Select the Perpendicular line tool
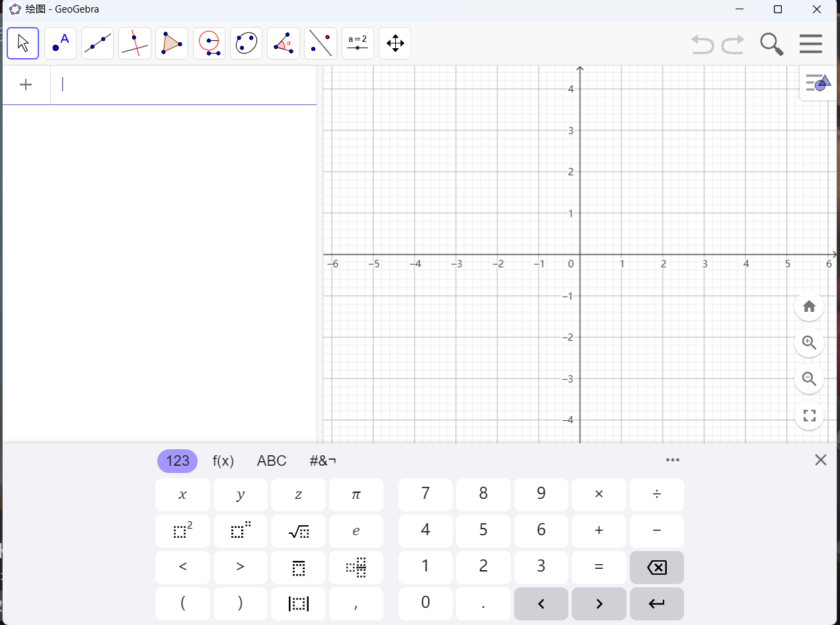 [x=135, y=44]
